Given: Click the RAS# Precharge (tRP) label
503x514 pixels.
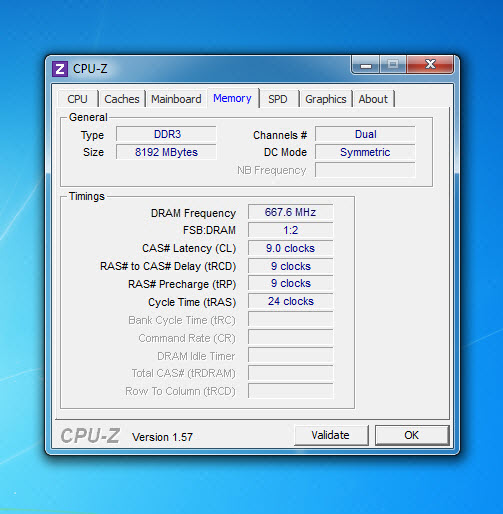Looking at the screenshot, I should [182, 284].
